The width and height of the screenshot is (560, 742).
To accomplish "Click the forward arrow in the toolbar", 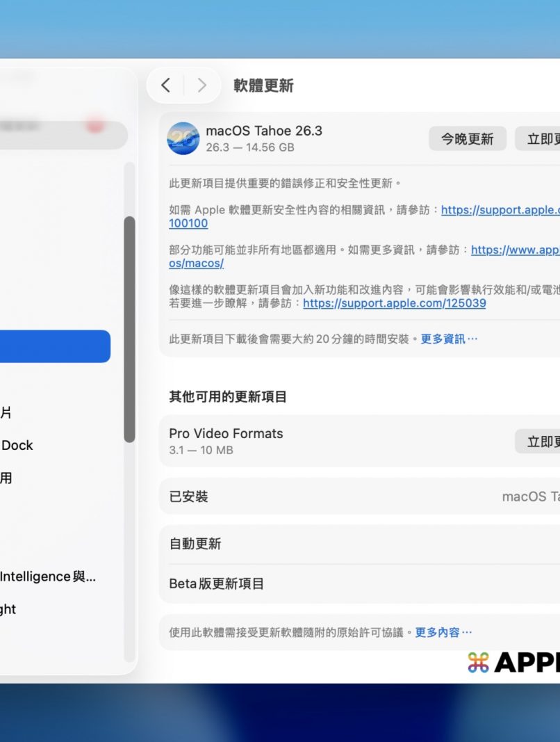I will [x=202, y=86].
